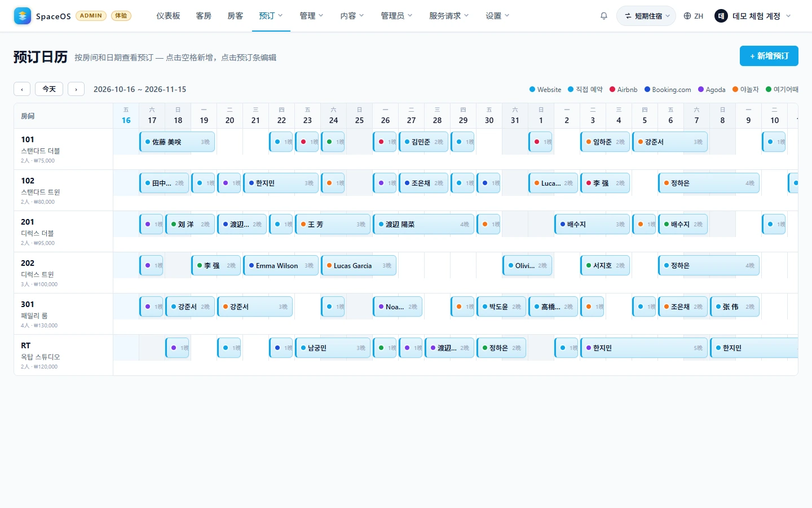Viewport: 812px width, 508px height.
Task: Click the Airbnb legend red dot
Action: [612, 89]
